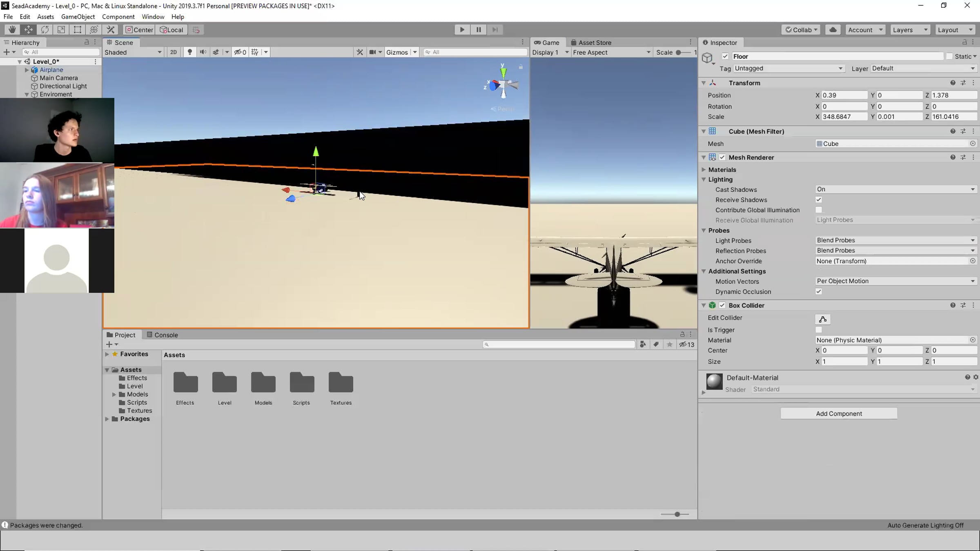
Task: Open the Cast Shadows dropdown
Action: click(895, 189)
